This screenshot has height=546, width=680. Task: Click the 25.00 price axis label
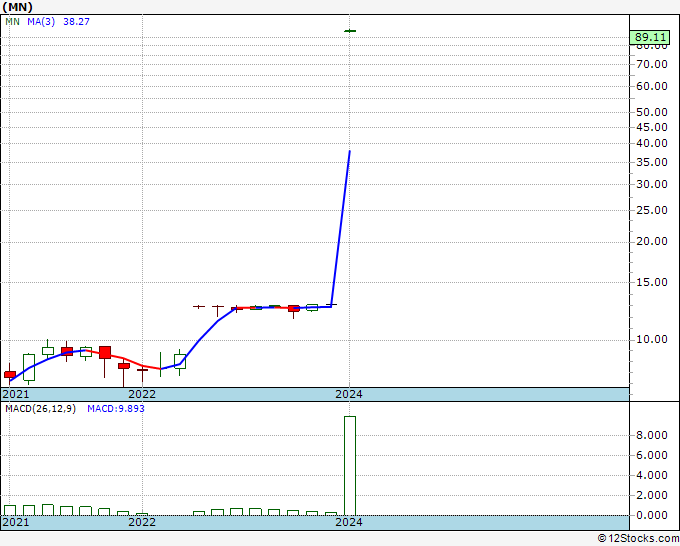coord(652,210)
